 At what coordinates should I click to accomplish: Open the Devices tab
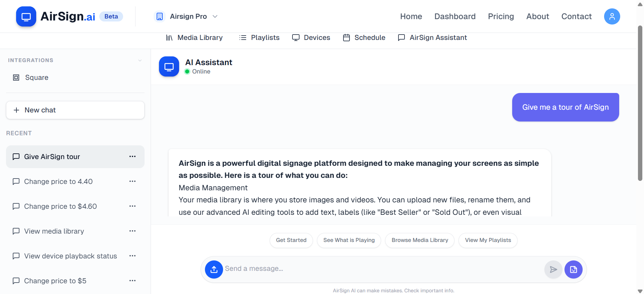pos(311,38)
